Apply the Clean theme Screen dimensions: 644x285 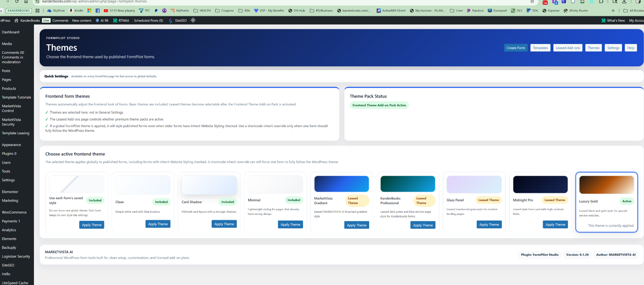coord(158,224)
